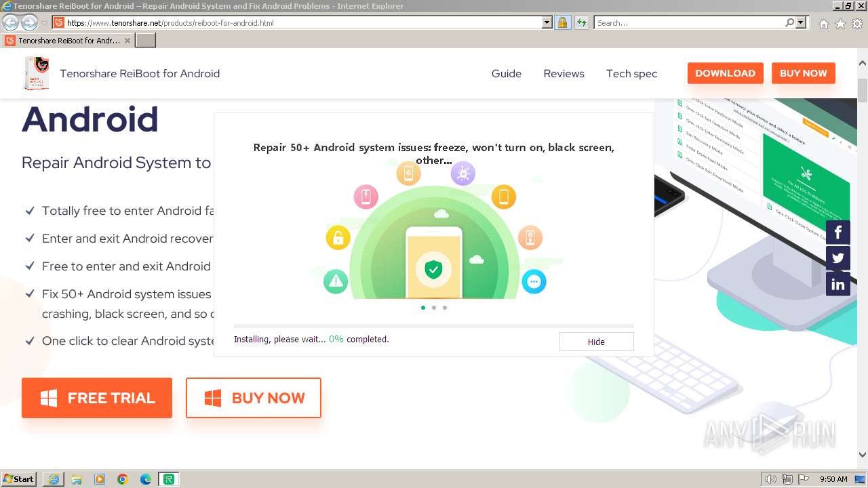Viewport: 868px width, 488px height.
Task: Launch Edge from the taskbar
Action: click(146, 479)
